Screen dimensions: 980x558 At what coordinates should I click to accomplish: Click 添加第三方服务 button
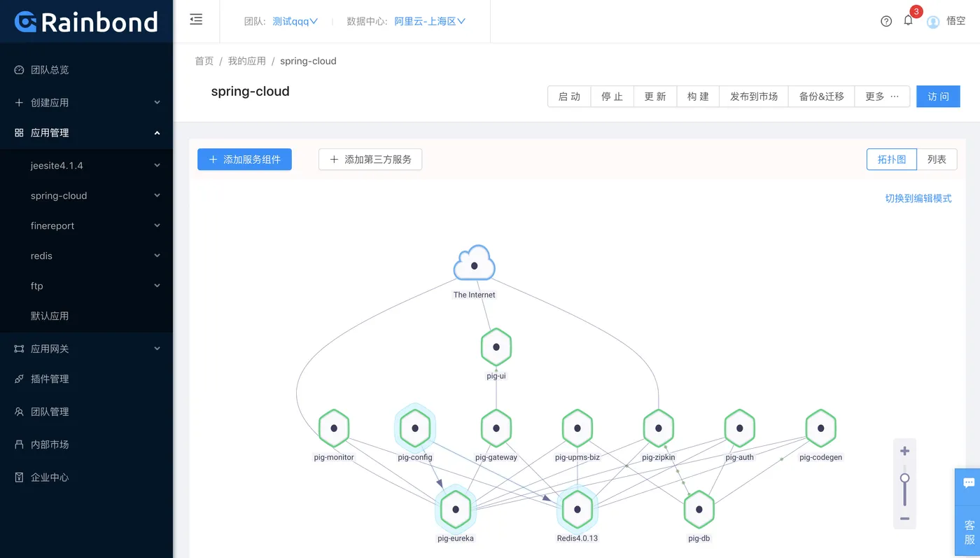pyautogui.click(x=370, y=160)
